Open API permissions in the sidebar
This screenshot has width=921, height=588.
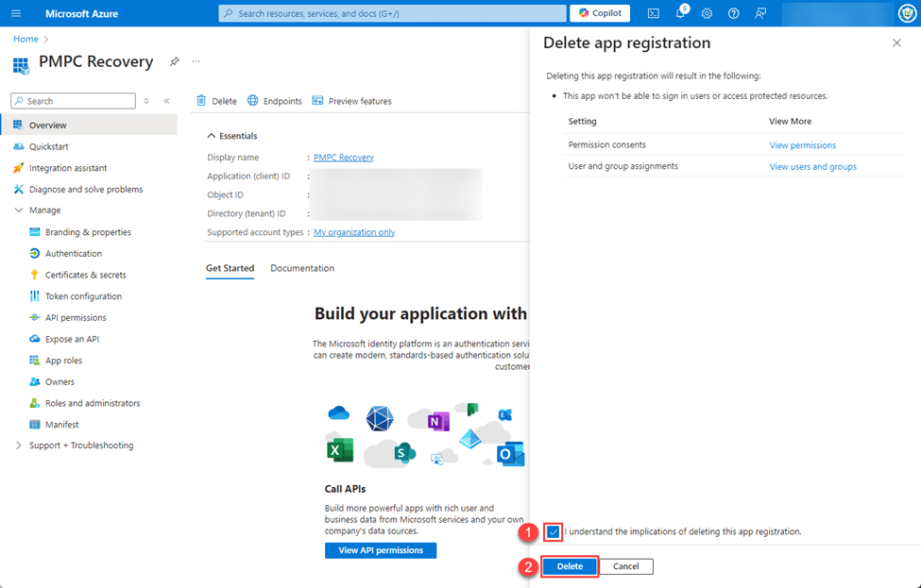click(76, 318)
